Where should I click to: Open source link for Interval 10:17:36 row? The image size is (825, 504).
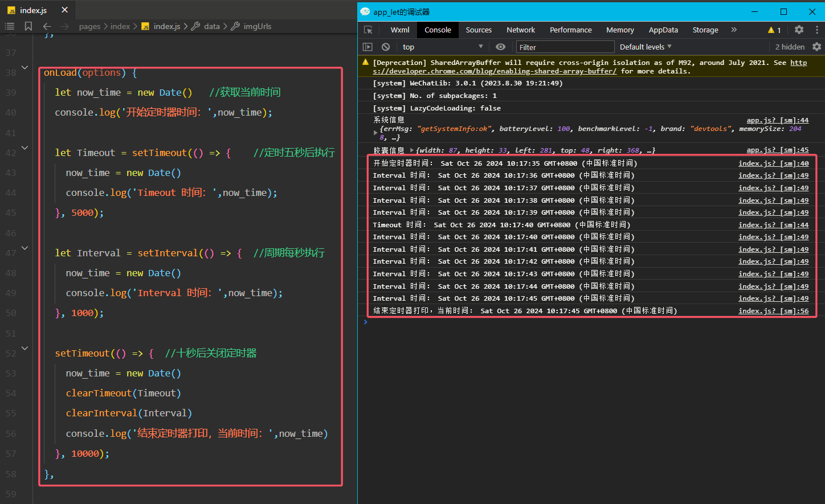pos(773,175)
